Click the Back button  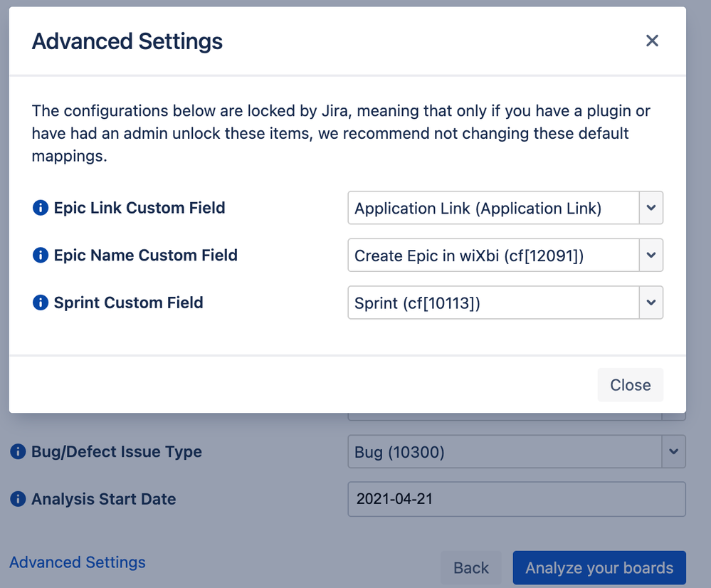coord(471,568)
